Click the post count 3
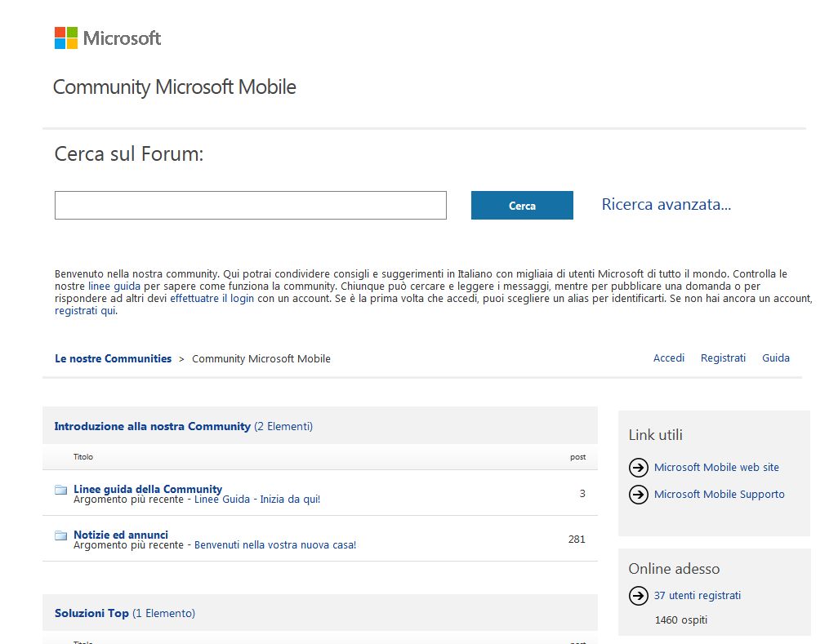 [582, 494]
